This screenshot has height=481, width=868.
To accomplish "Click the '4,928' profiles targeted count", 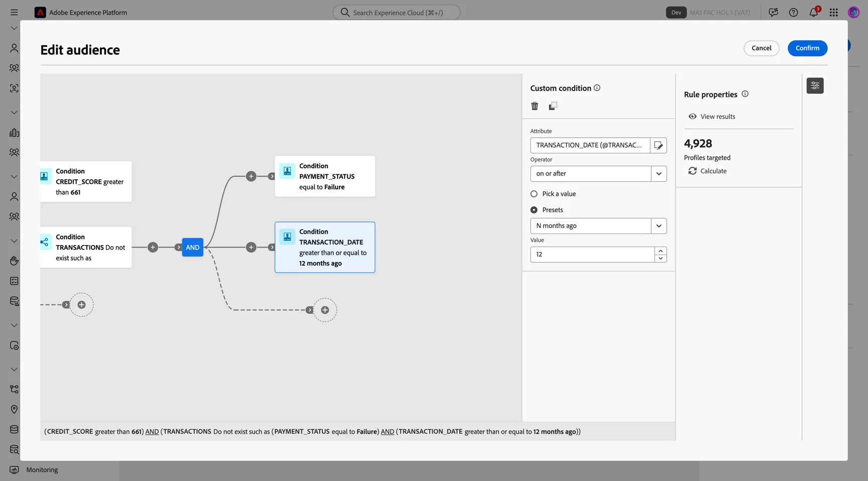I will coord(698,144).
